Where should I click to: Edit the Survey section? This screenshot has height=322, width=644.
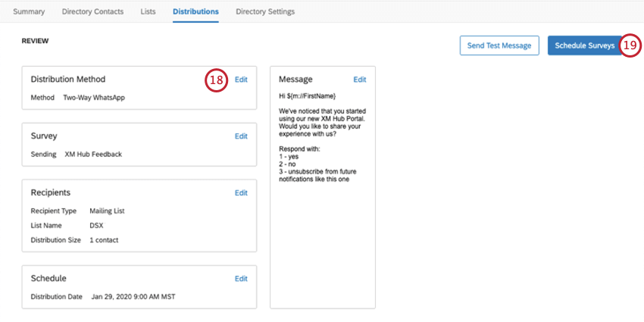tap(241, 136)
